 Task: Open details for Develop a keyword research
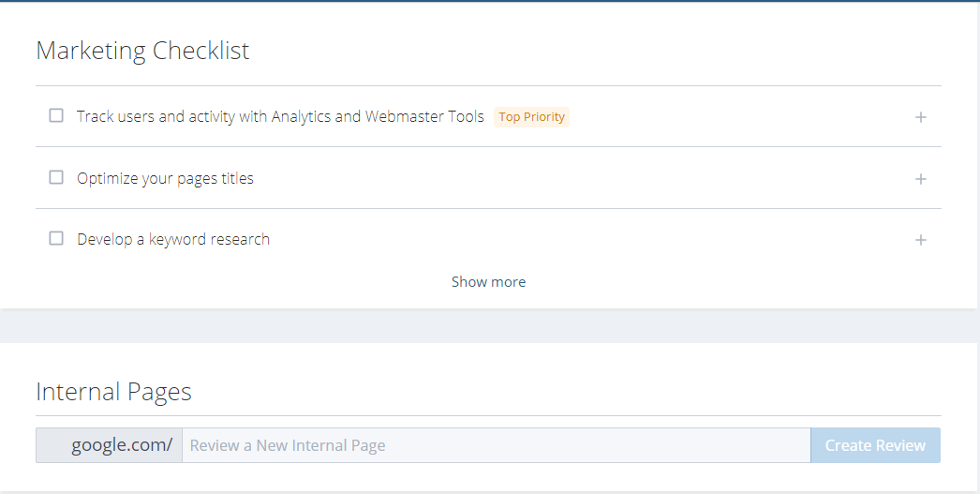(x=921, y=240)
